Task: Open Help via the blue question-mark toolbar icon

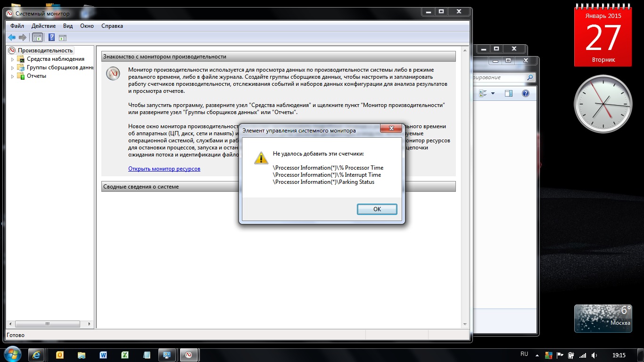Action: [x=52, y=38]
